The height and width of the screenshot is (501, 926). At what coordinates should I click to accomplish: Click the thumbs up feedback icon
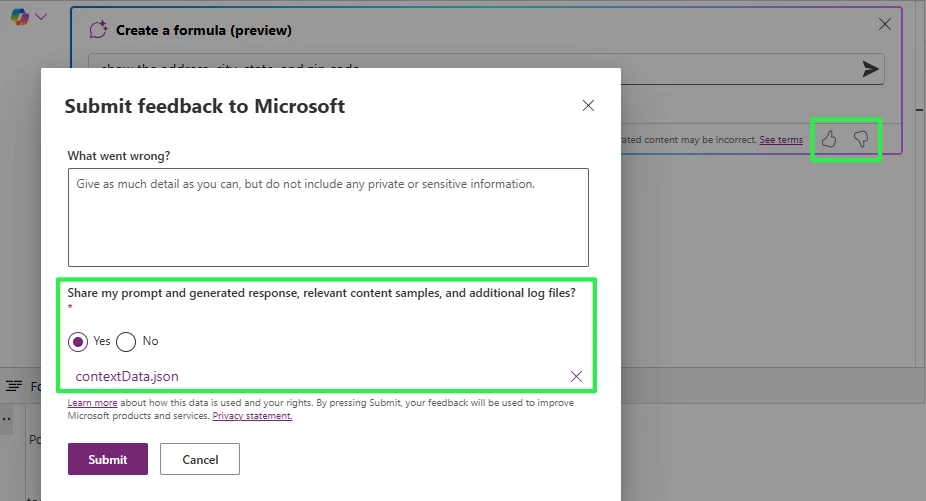click(x=829, y=139)
